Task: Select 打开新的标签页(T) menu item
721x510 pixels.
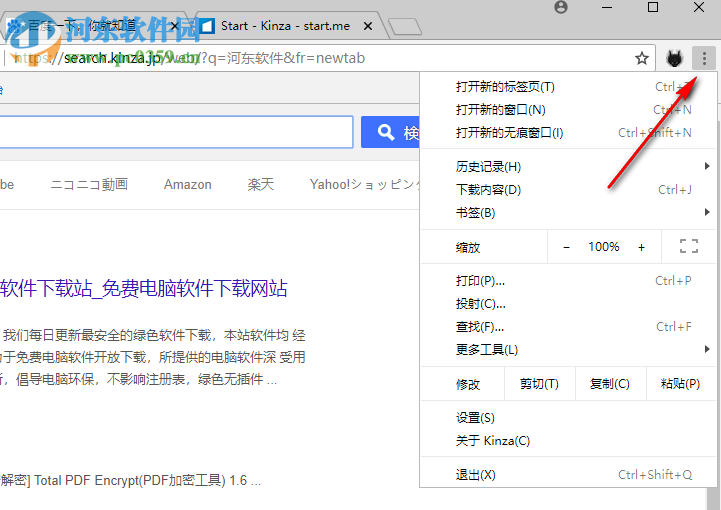Action: pos(568,86)
